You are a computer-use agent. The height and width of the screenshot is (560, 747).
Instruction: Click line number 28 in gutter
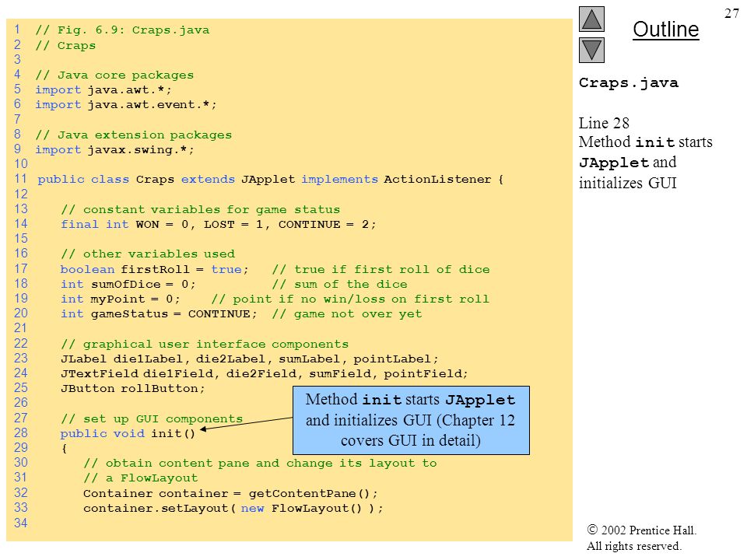20,433
